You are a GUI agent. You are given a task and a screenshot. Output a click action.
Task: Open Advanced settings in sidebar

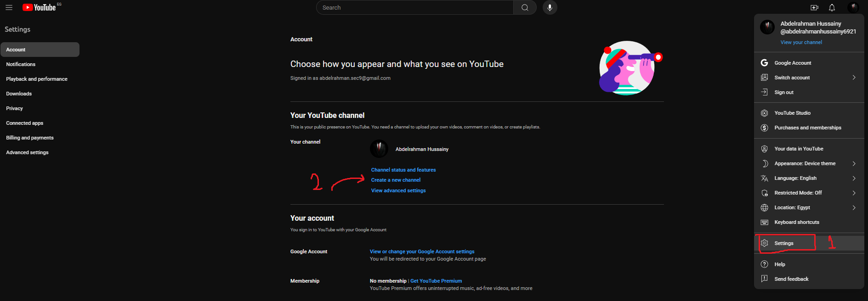click(40, 152)
